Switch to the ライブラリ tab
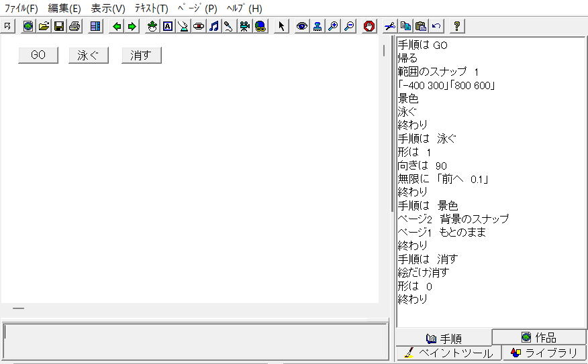Image resolution: width=588 pixels, height=364 pixels. click(544, 353)
